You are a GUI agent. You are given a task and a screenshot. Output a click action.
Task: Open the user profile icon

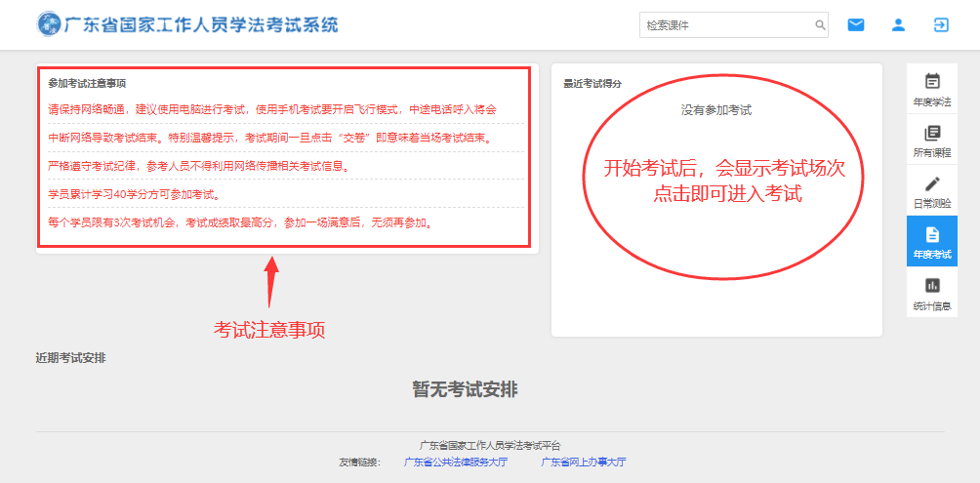898,25
